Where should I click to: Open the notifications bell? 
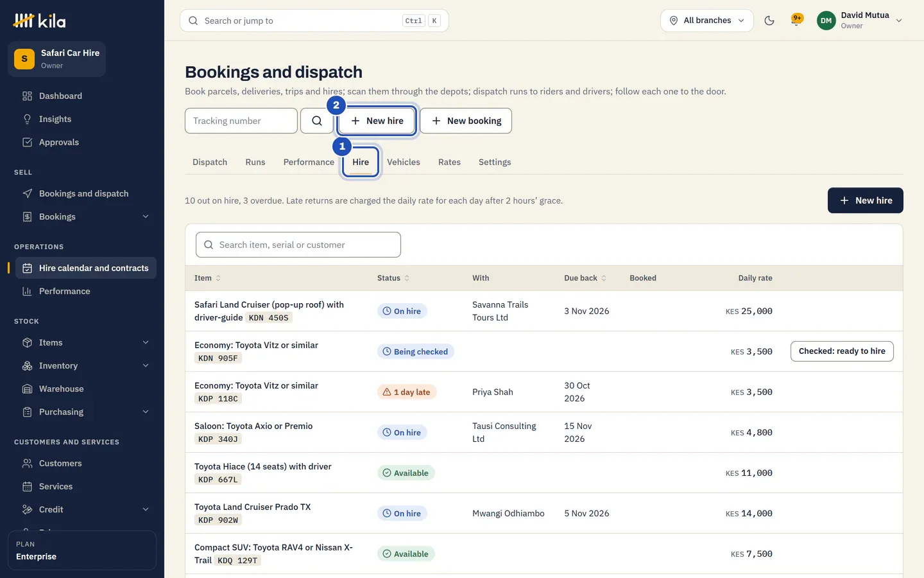797,21
